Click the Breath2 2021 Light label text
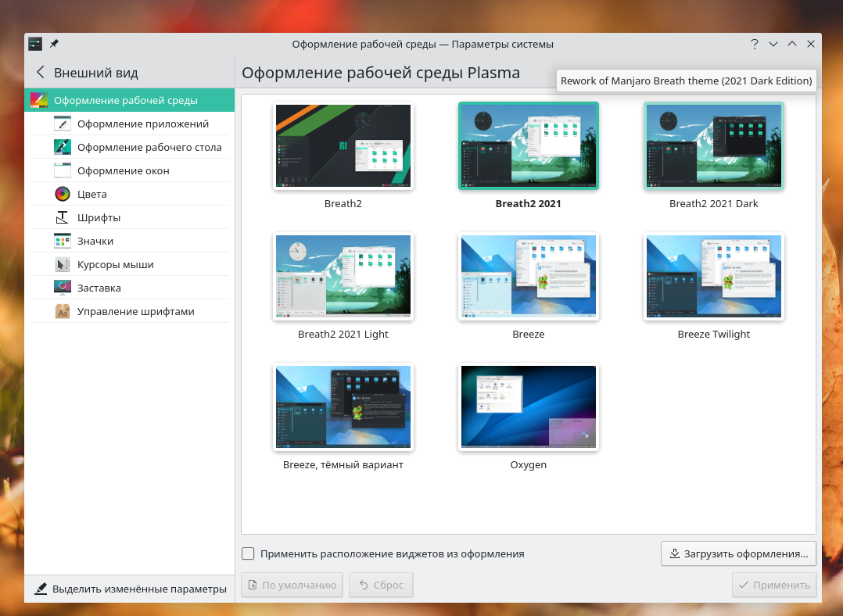843x616 pixels. pyautogui.click(x=343, y=335)
